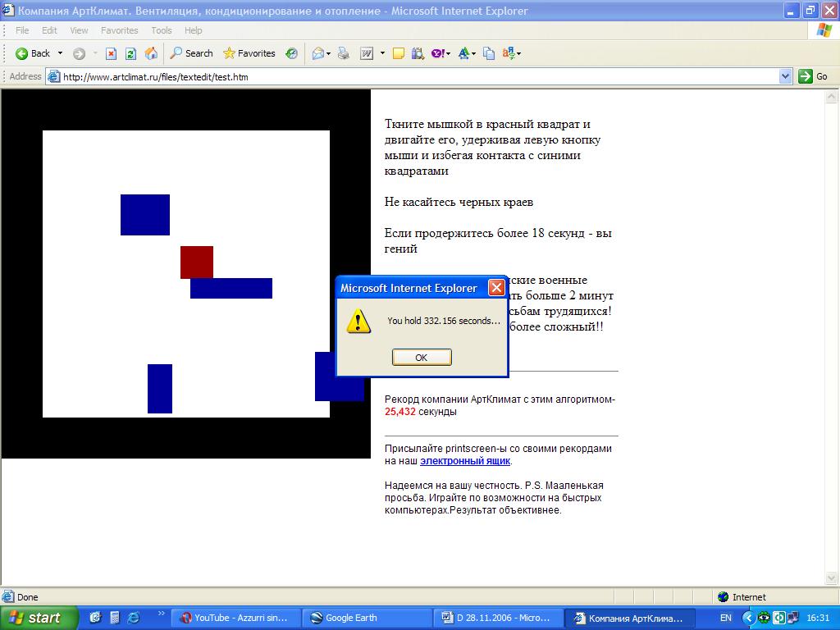840x630 pixels.
Task: Click the warning icon in the dialog
Action: [358, 321]
